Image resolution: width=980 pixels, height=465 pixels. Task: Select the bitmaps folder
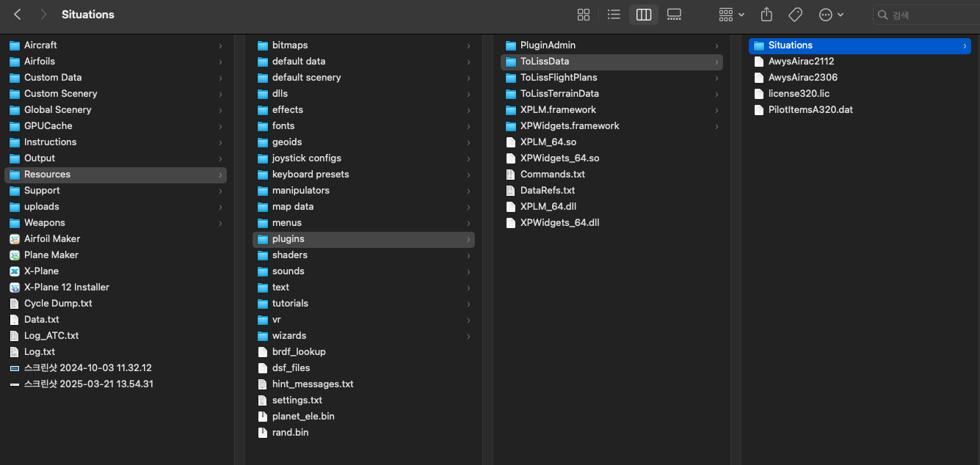click(363, 45)
